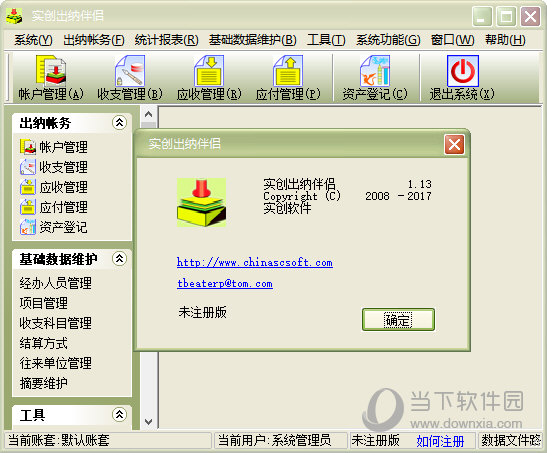Click 如何注册 in status bar
Viewport: 547px width, 453px height.
click(x=440, y=441)
